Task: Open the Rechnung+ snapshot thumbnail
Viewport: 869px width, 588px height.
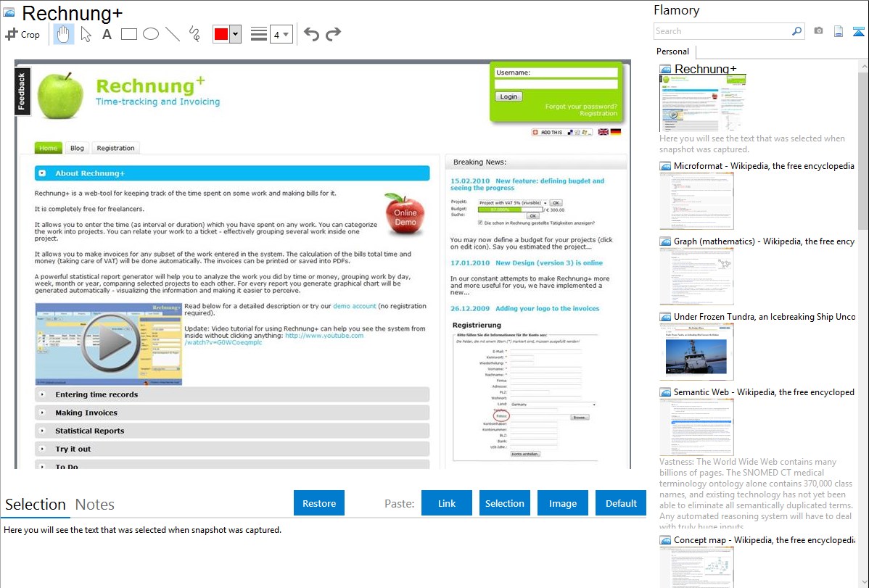Action: coord(703,104)
